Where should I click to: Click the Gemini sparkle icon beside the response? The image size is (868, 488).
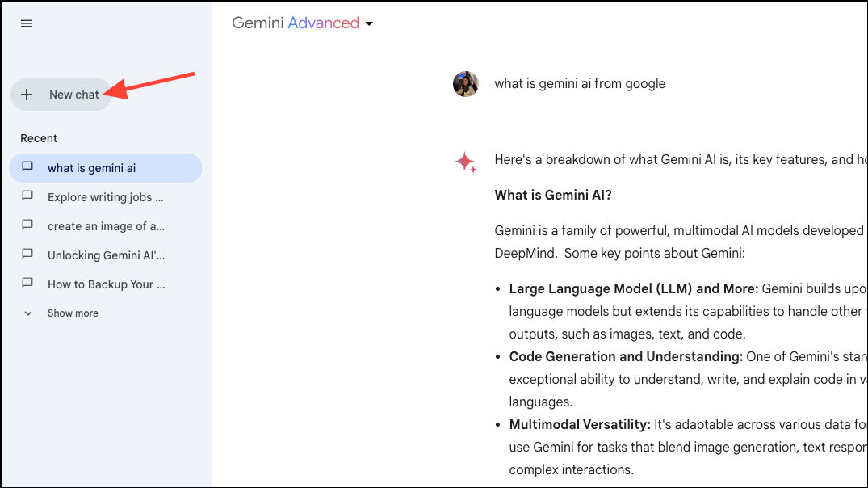pyautogui.click(x=466, y=162)
